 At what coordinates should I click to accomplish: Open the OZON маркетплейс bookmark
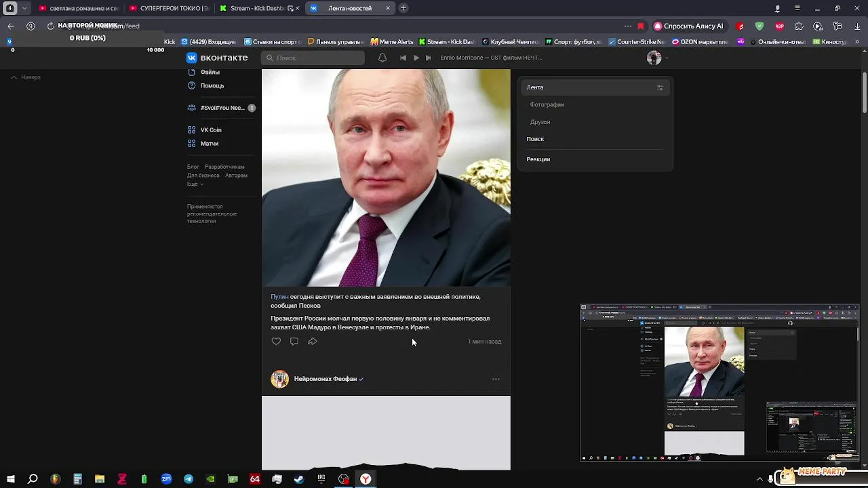(699, 41)
